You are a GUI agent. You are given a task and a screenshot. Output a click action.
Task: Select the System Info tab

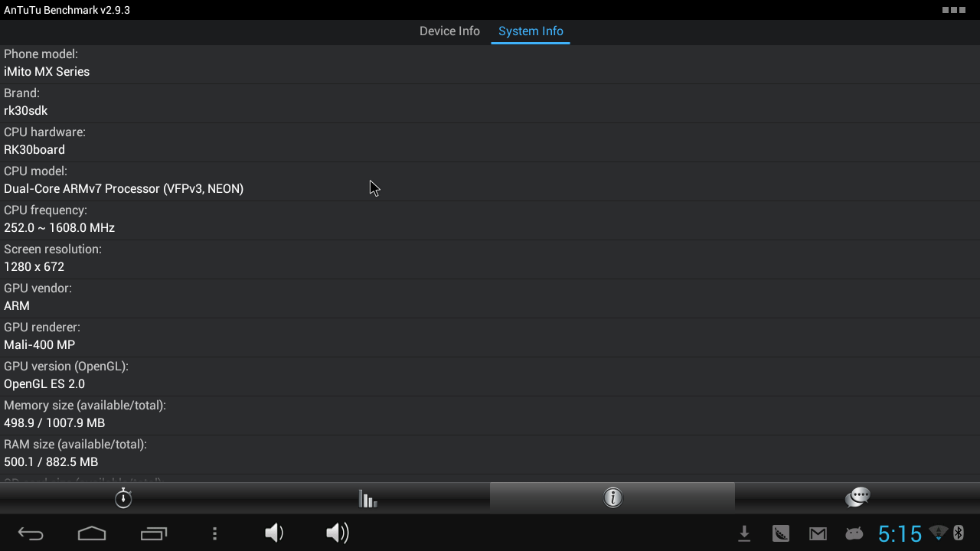click(531, 31)
